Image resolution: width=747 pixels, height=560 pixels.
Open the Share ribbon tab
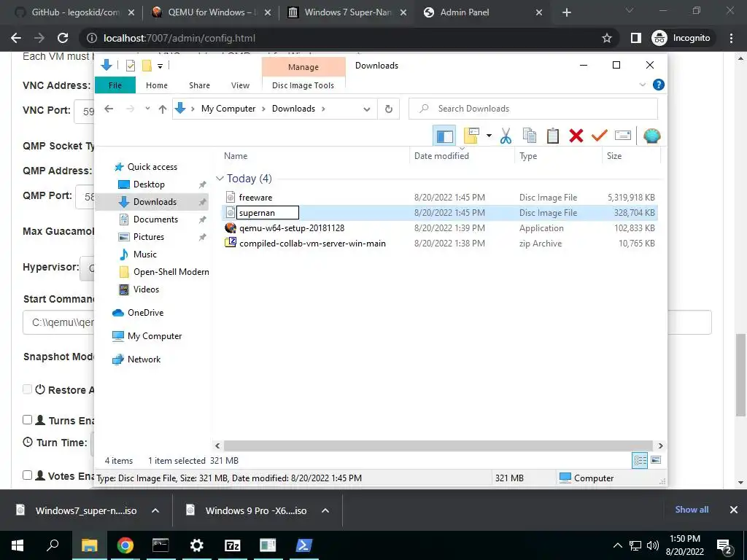point(199,85)
